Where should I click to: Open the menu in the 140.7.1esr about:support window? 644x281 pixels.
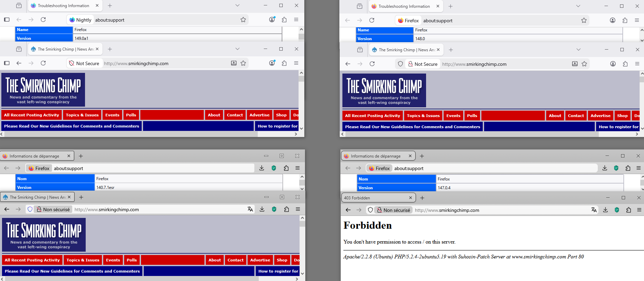coord(298,168)
